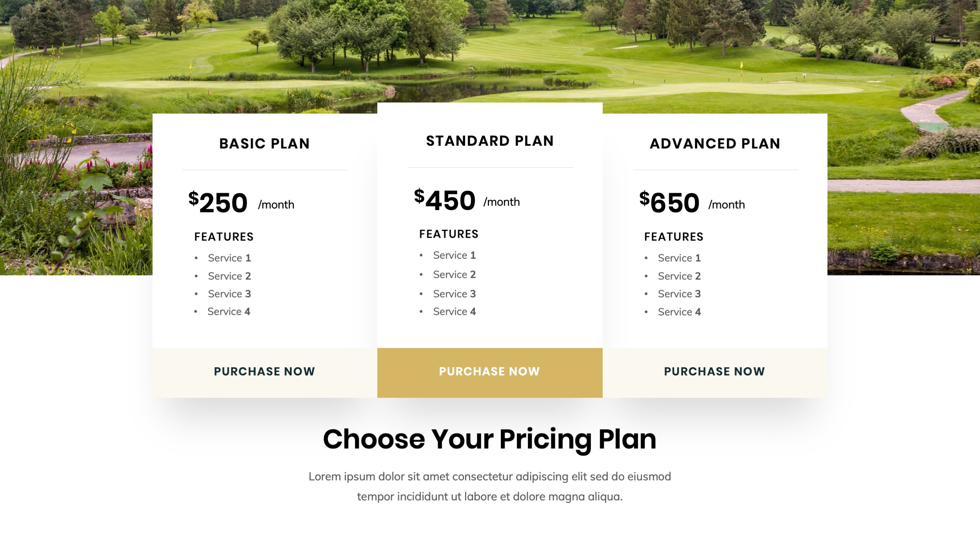Viewport: 980px width, 551px height.
Task: Select the Advanced Plan title
Action: [715, 143]
